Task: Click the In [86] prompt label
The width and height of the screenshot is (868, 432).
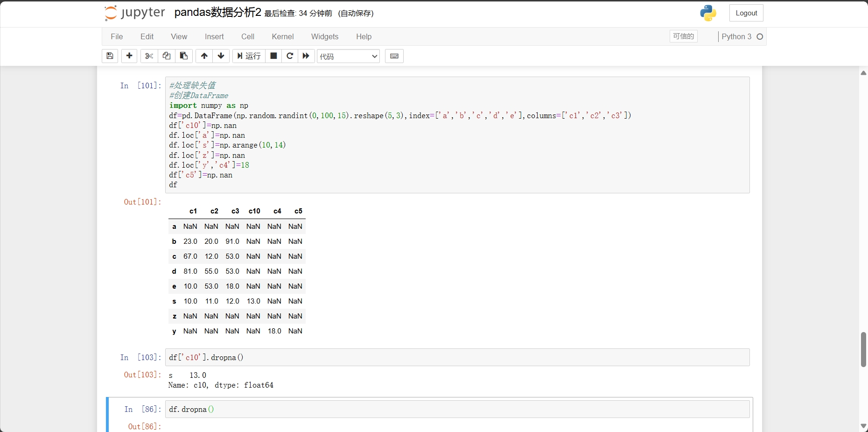Action: 143,409
